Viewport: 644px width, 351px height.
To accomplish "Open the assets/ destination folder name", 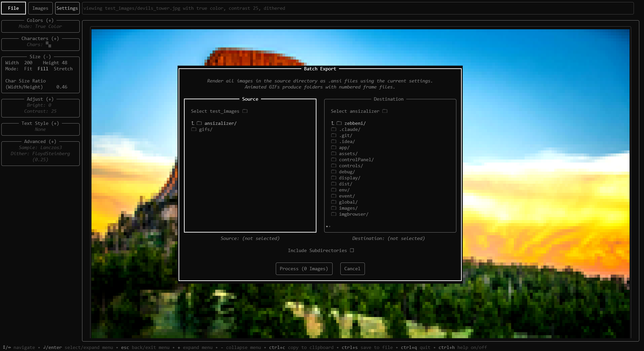I will [348, 153].
